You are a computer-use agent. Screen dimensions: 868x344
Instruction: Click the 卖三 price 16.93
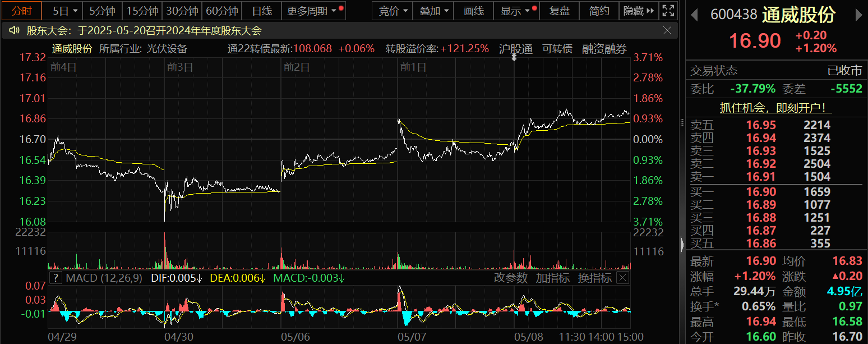tap(761, 151)
